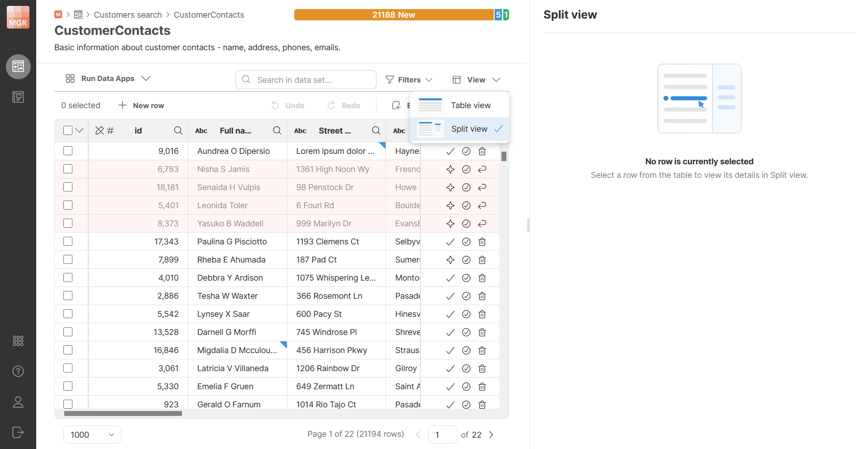Click the circled check for Leonida Toler
868x449 pixels.
tap(466, 205)
